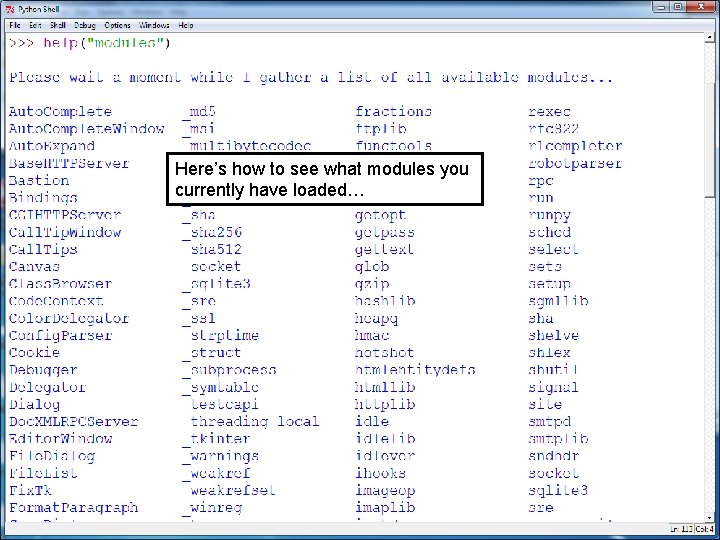720x540 pixels.
Task: Click the getopt module name
Action: tap(381, 215)
